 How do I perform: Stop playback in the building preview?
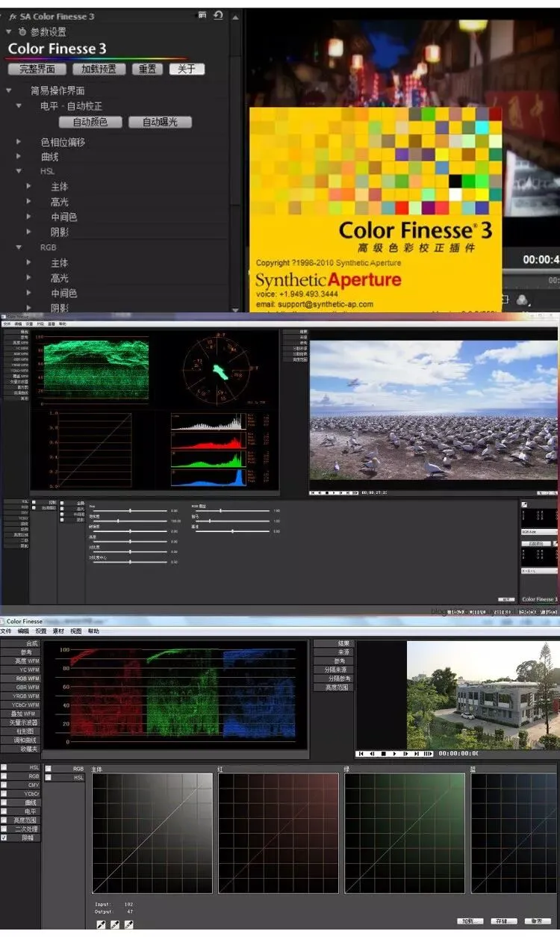coord(384,754)
